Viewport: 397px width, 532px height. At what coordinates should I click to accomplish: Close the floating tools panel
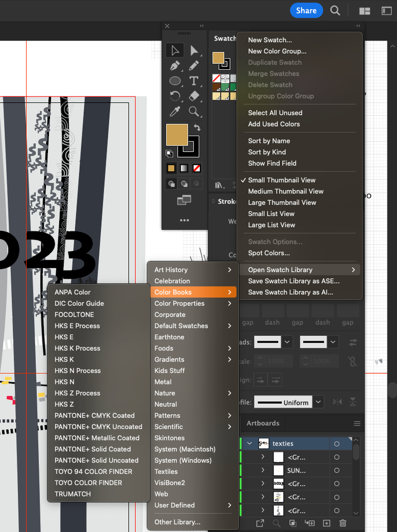pos(167,26)
